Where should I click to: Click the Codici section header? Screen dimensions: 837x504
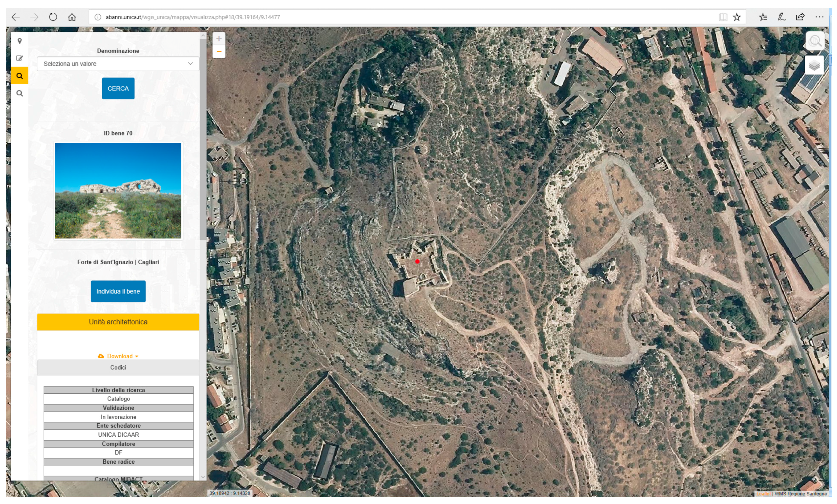pos(118,367)
